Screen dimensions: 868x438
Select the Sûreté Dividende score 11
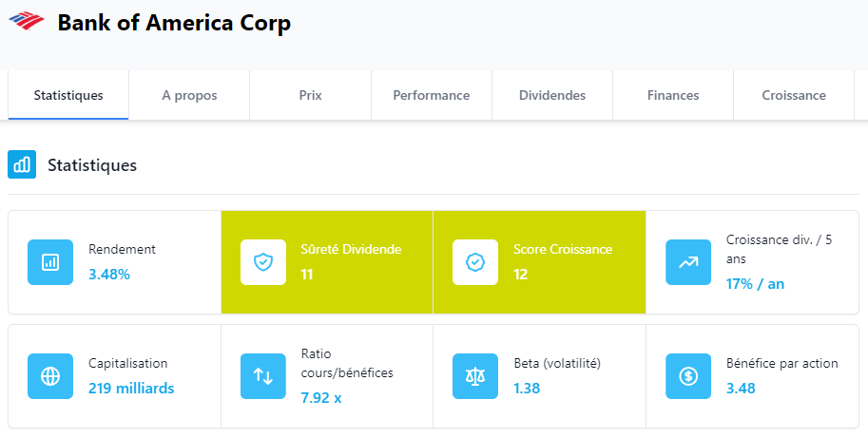tap(307, 275)
